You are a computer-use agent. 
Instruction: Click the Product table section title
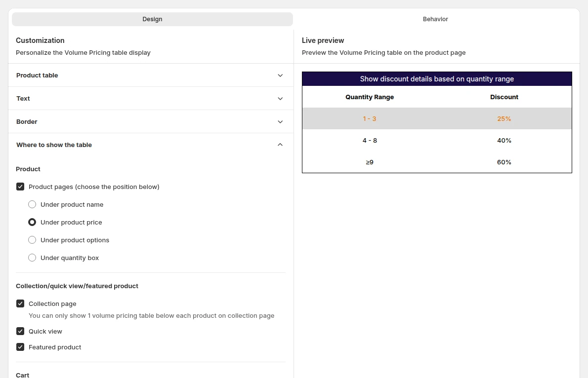37,76
